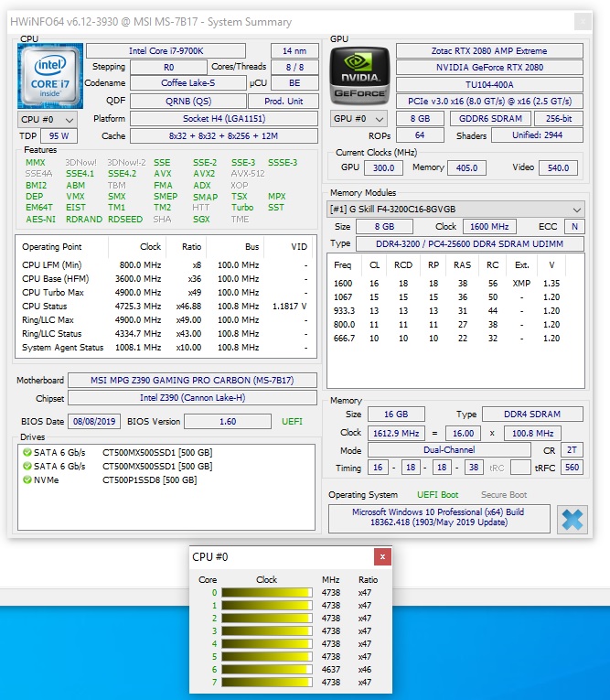
Task: Click the GDDR6 SDRAM memory type field
Action: pos(490,119)
